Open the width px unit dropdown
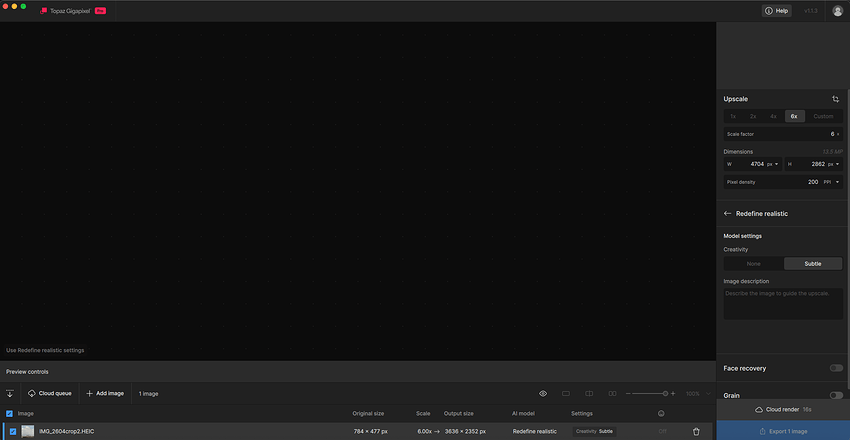 774,163
